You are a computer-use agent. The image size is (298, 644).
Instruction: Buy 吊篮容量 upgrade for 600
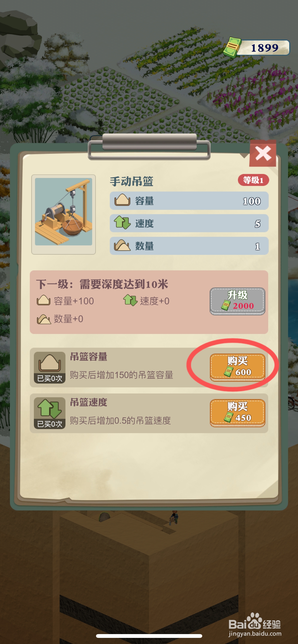pyautogui.click(x=237, y=367)
